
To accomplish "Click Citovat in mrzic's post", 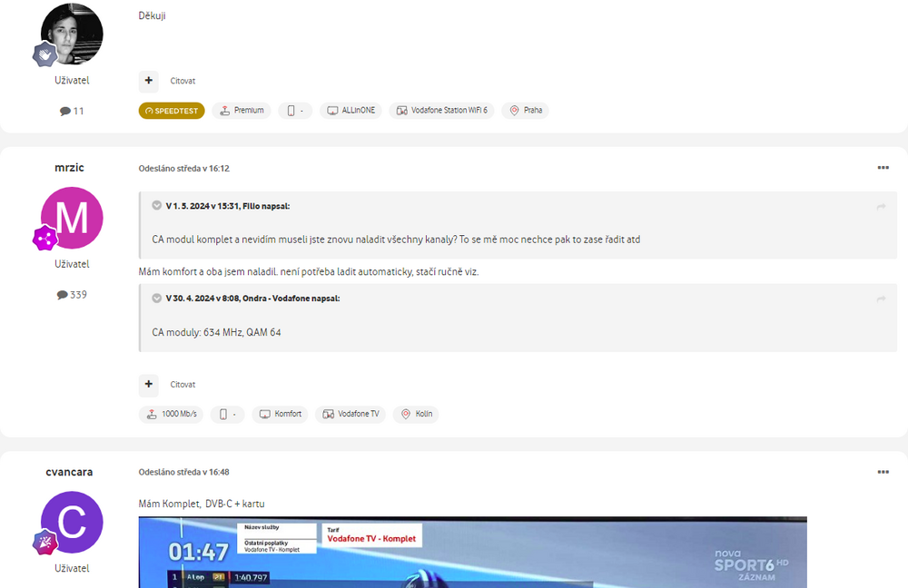I will pyautogui.click(x=183, y=385).
